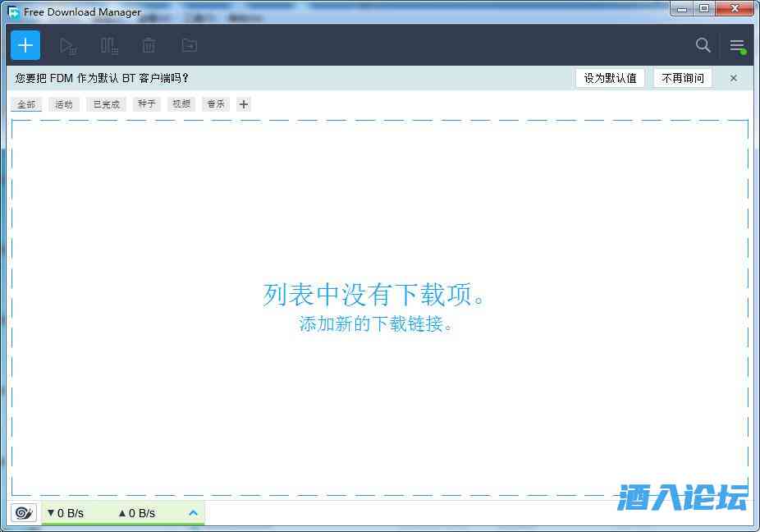Show the 已完成 downloads tab
Image resolution: width=760 pixels, height=532 pixels.
pyautogui.click(x=106, y=104)
